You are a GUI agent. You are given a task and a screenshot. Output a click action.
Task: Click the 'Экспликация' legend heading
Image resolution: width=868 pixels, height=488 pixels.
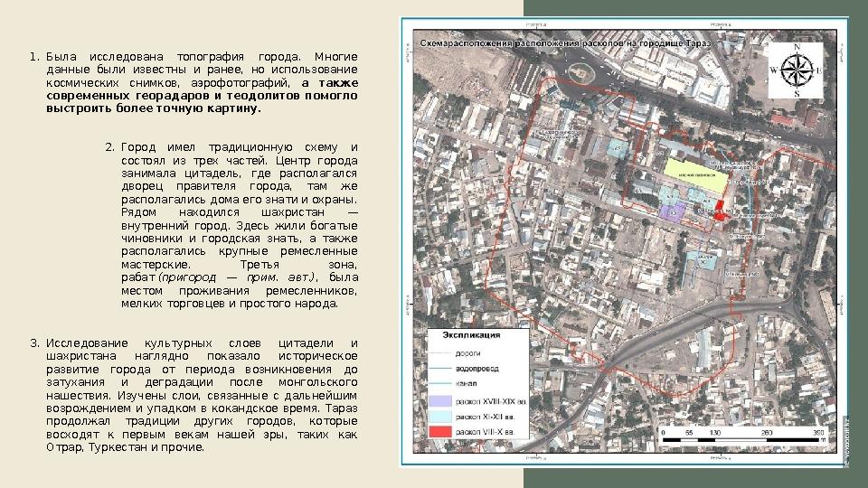471,334
